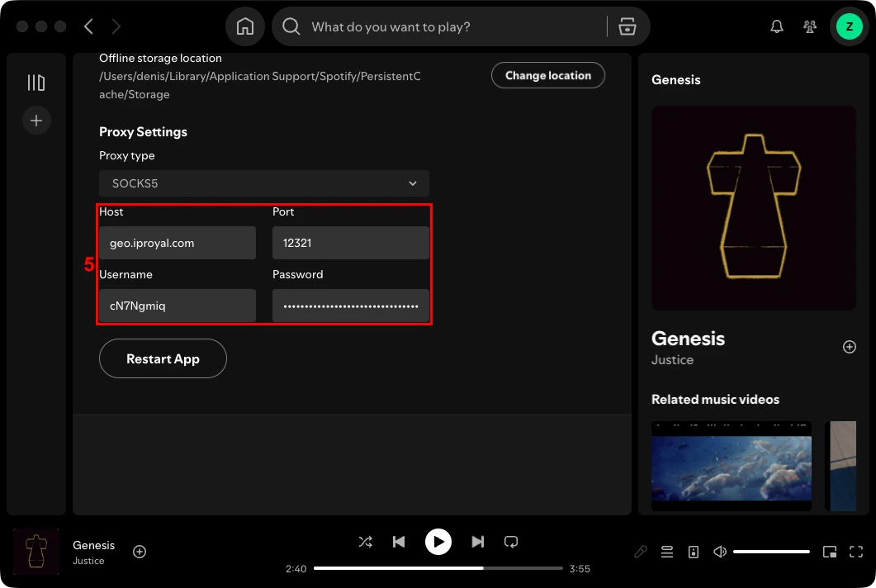
Task: Add Genesis to Liked Songs in player bar
Action: 140,552
